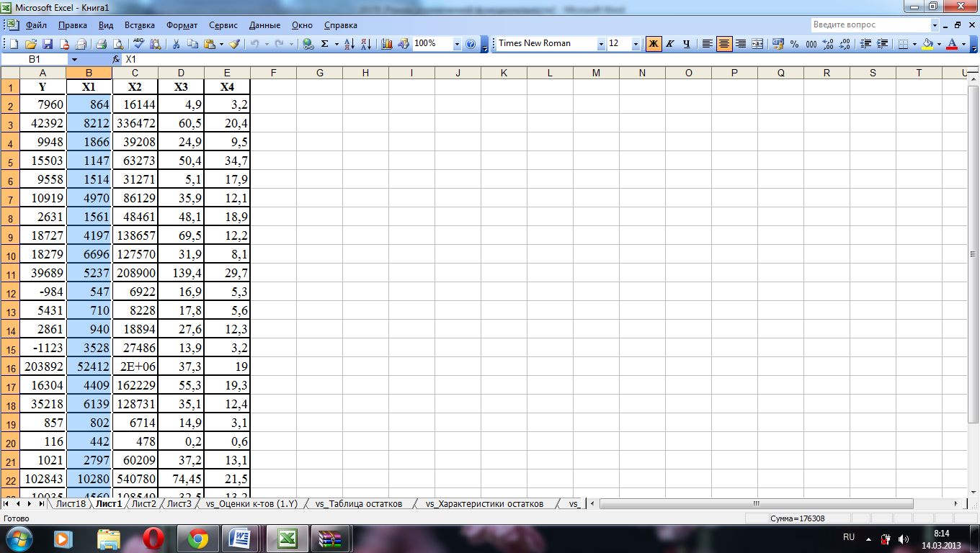
Task: Decrease decimal places
Action: point(845,44)
